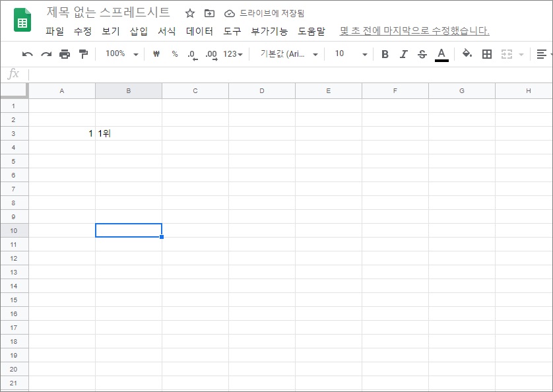Select row 15 header
Image resolution: width=553 pixels, height=392 pixels.
pyautogui.click(x=14, y=300)
